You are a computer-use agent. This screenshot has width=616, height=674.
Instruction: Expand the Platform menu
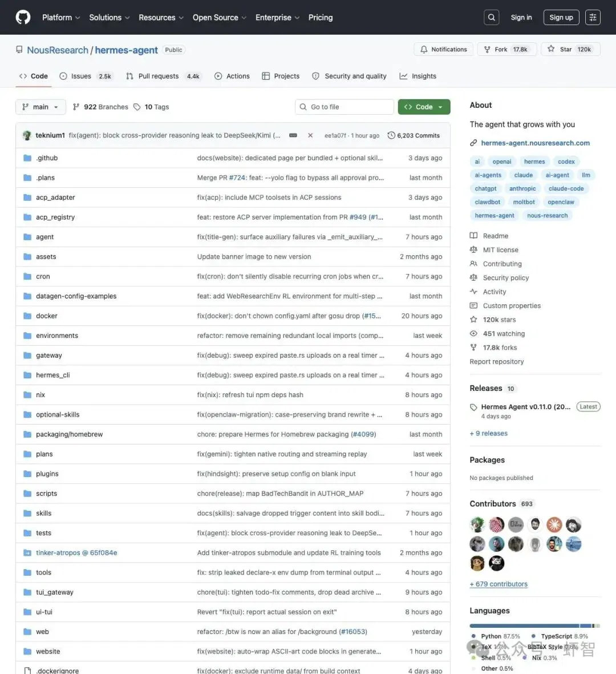[x=61, y=18]
